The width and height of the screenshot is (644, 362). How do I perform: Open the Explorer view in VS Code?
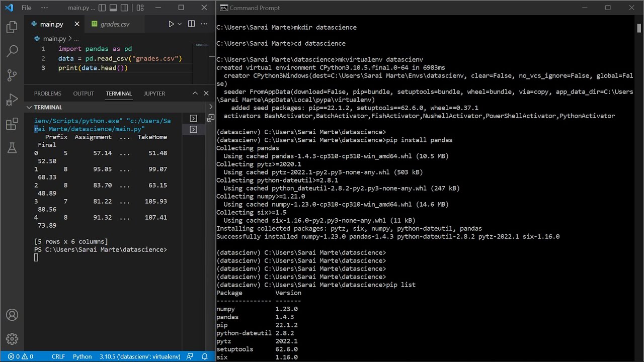pos(12,27)
